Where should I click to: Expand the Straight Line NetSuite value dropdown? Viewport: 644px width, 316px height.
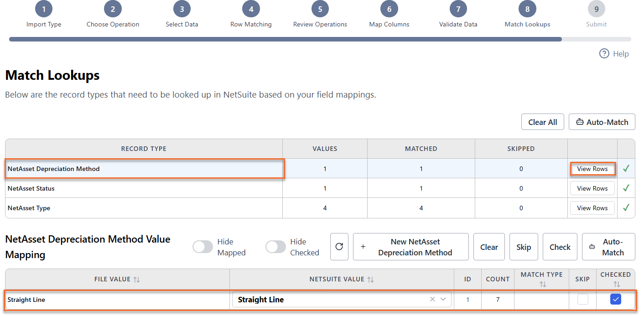[x=443, y=300]
